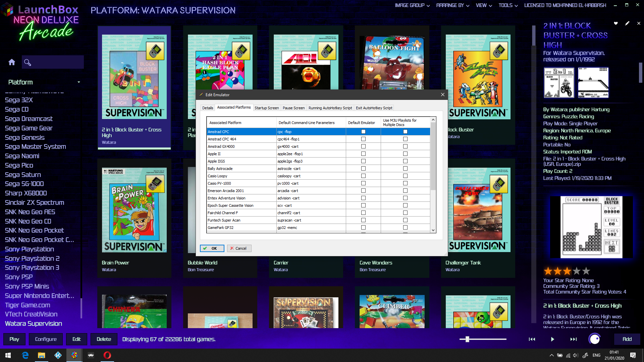Click the volume slider in bottom bar
This screenshot has height=362, width=644.
483,339
